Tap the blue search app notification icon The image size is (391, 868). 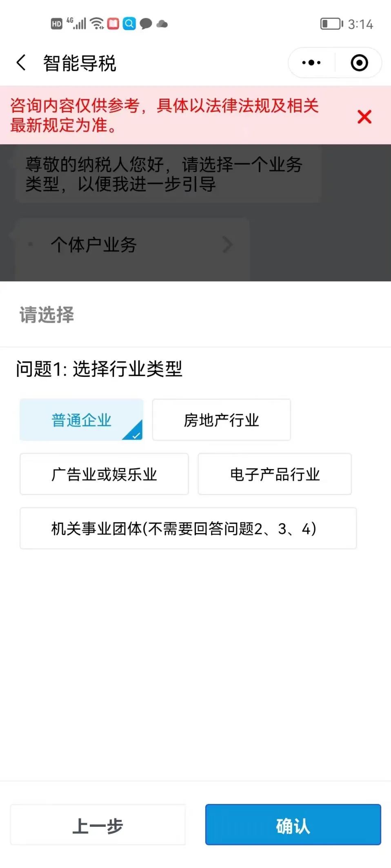tap(129, 24)
